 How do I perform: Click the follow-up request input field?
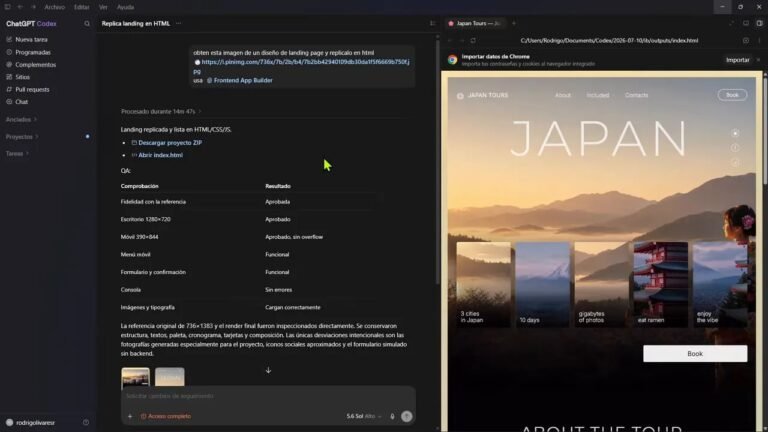267,396
